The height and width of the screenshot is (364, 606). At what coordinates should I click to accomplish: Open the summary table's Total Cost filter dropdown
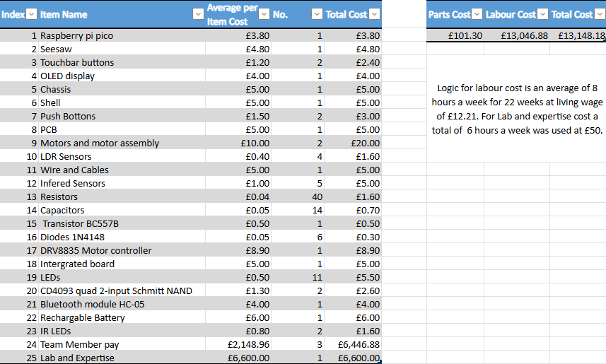point(600,14)
